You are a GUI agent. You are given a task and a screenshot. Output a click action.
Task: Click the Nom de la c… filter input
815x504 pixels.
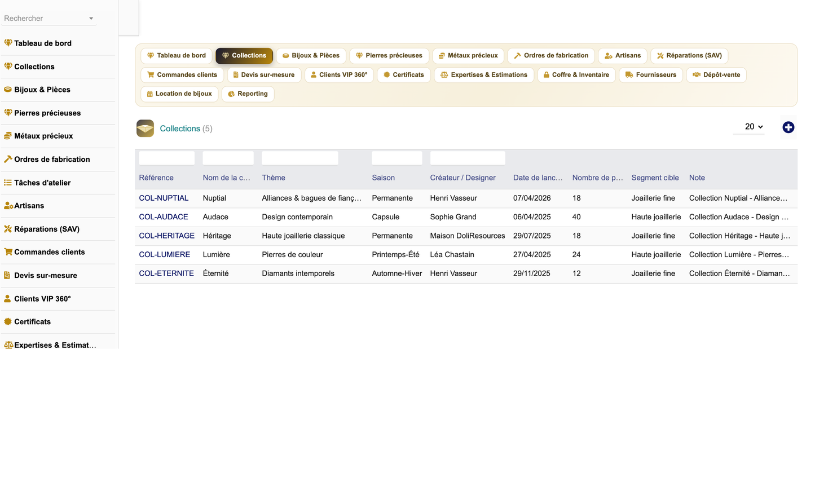click(228, 158)
